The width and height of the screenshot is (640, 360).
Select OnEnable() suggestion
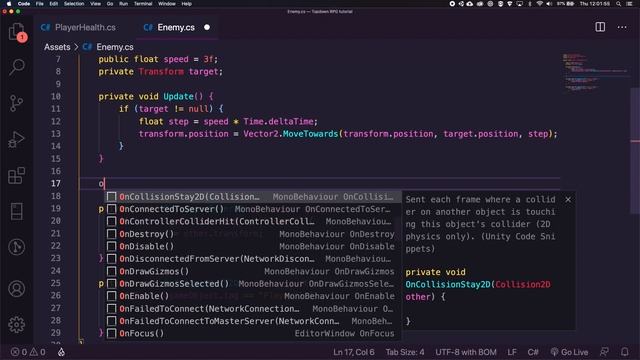point(253,296)
